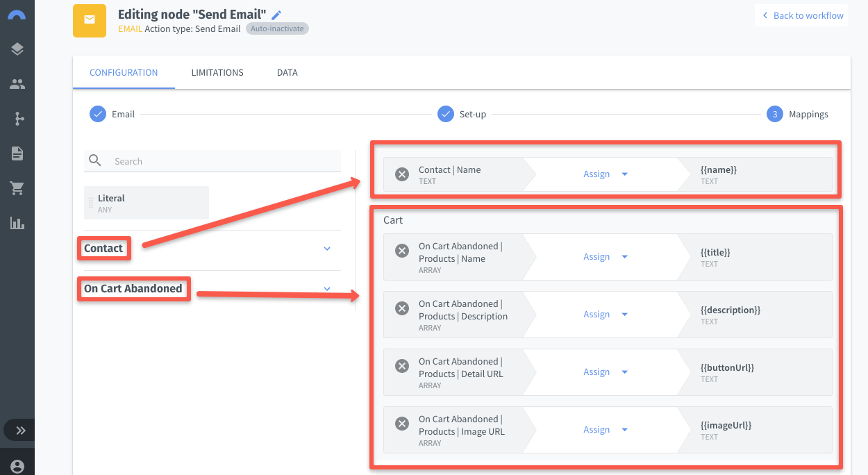This screenshot has height=475, width=868.
Task: Open the user account icon in the sidebar
Action: pyautogui.click(x=17, y=467)
